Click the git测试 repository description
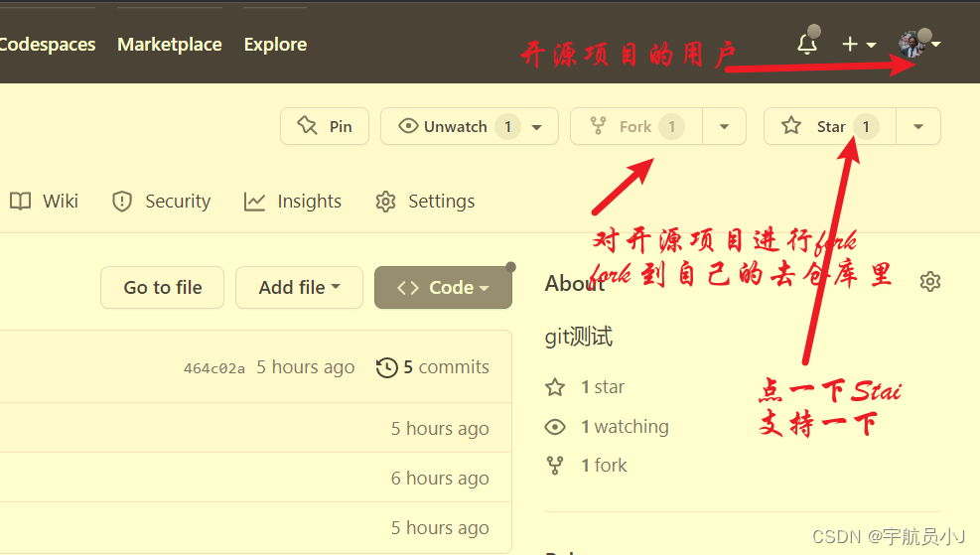 tap(579, 337)
